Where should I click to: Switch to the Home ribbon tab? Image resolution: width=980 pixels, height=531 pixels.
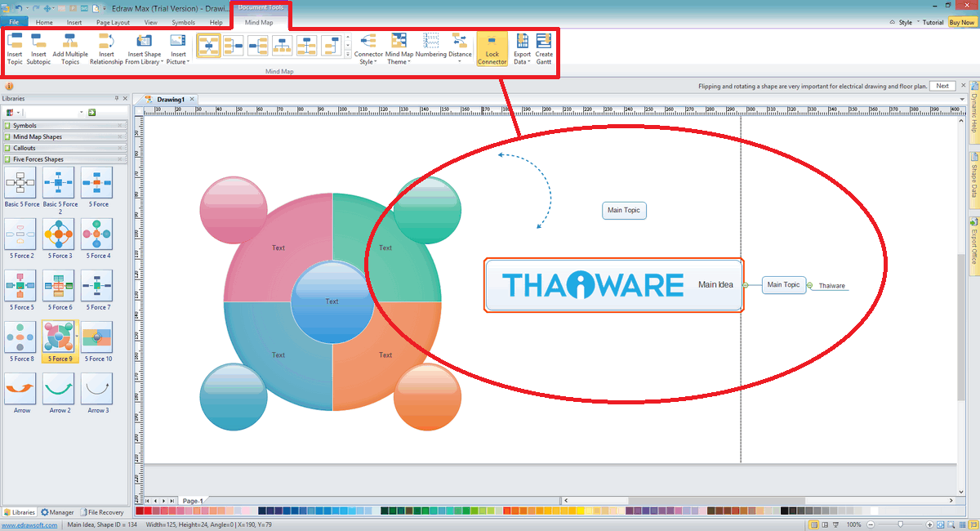click(45, 22)
